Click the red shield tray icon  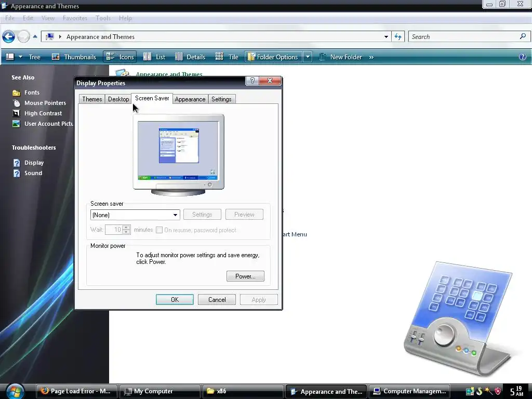tap(498, 391)
